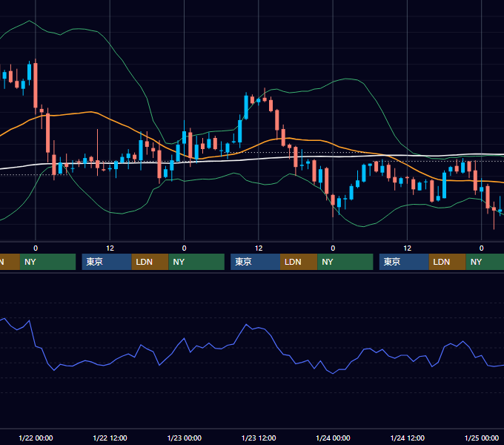
Task: Click the 1/23 12:00 date label
Action: pyautogui.click(x=259, y=438)
